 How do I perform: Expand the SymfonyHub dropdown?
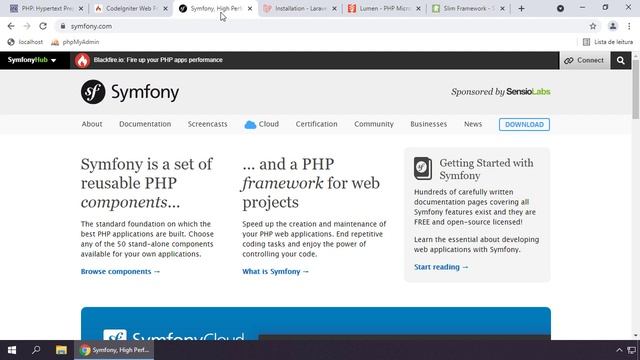[x=32, y=60]
